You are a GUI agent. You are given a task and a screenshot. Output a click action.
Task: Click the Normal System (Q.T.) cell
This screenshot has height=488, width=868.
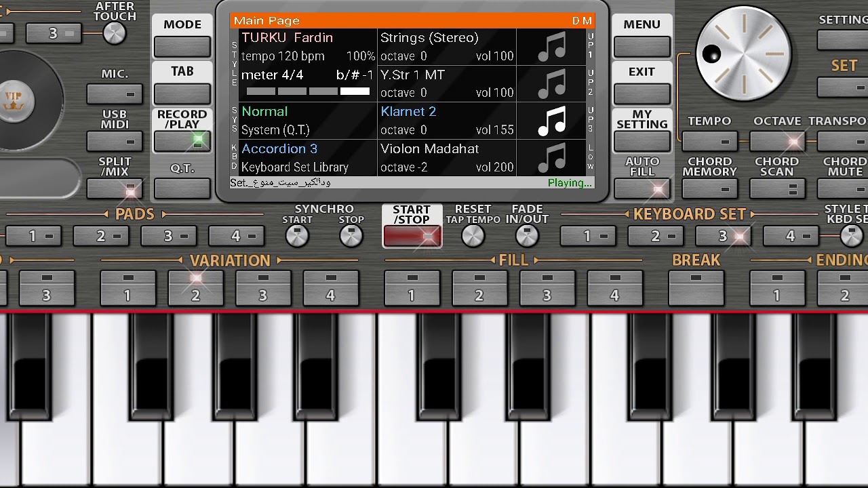coord(308,121)
